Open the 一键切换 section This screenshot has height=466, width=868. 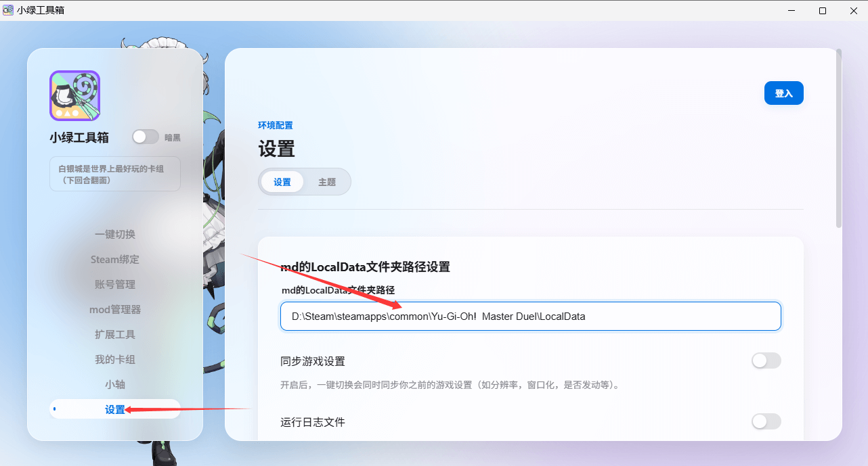click(x=114, y=234)
